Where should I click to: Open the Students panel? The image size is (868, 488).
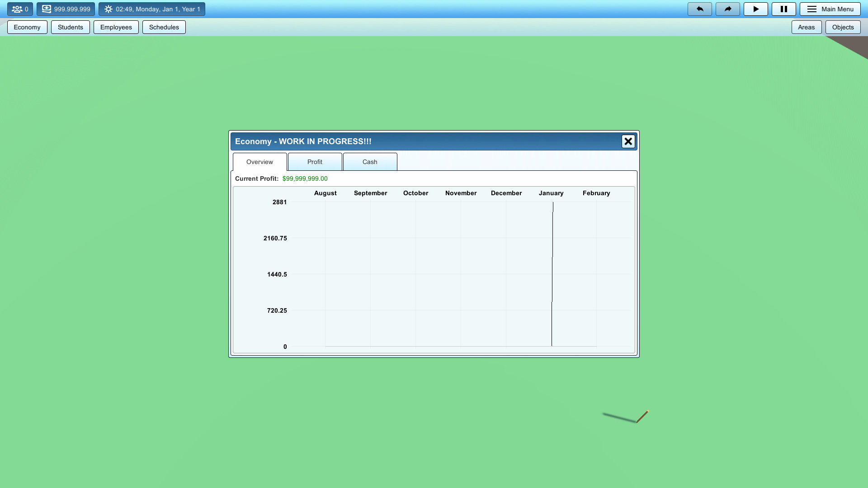point(70,27)
